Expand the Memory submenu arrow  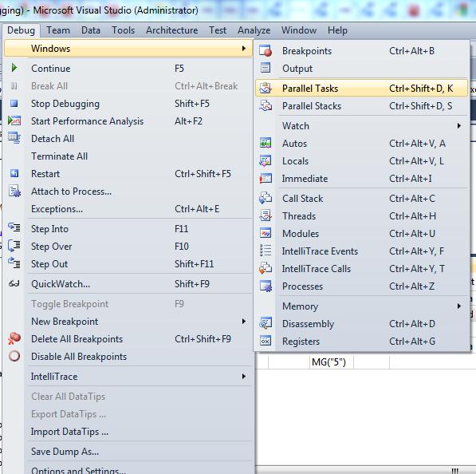(459, 306)
